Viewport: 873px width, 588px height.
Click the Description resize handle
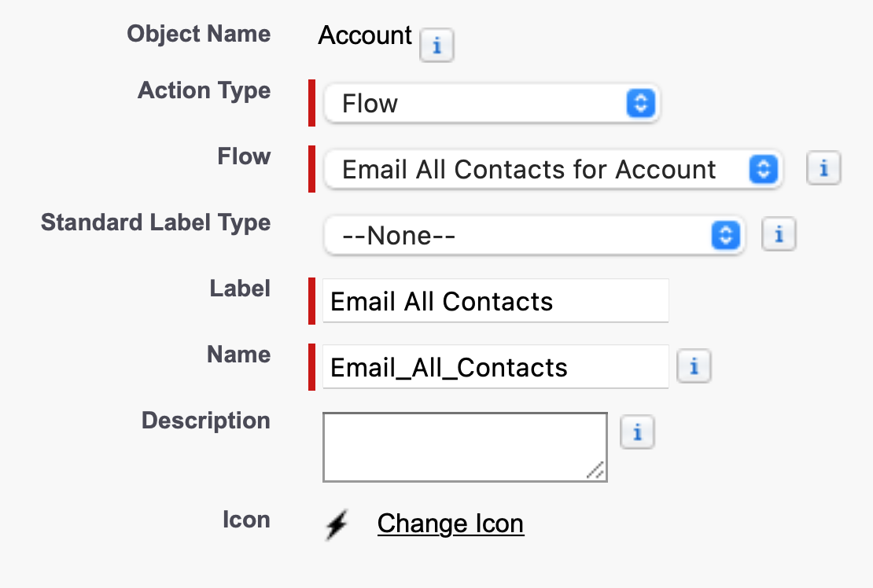tap(595, 471)
